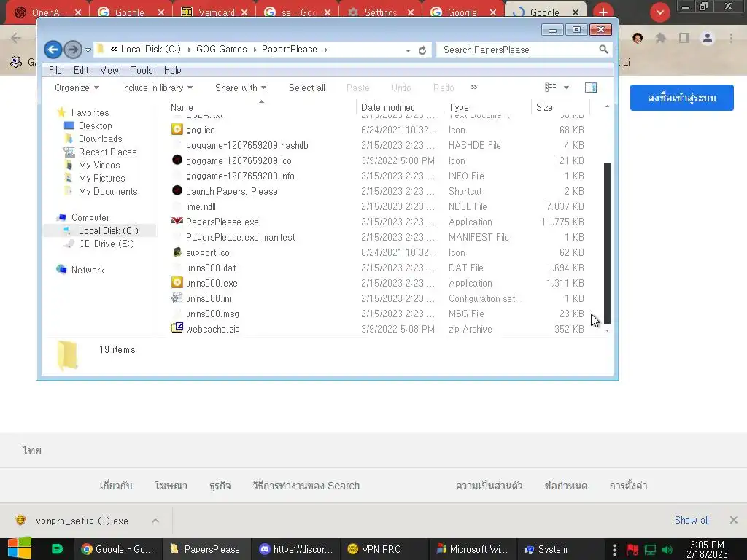Select the PapersPlease.exe application icon

177,222
